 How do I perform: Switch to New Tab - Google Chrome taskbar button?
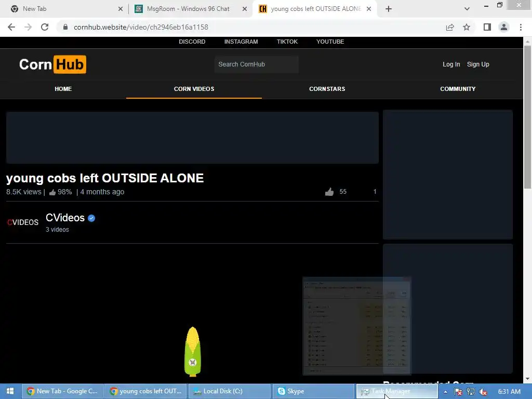63,391
